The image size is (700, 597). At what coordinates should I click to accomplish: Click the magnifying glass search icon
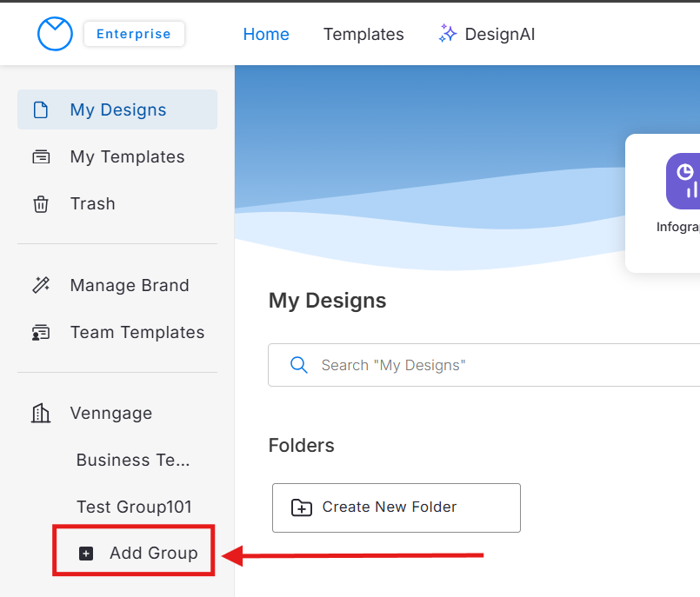(299, 365)
